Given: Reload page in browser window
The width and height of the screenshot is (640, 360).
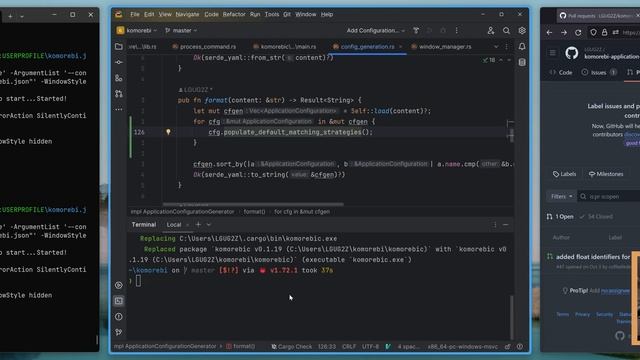Looking at the screenshot, I should tap(578, 32).
